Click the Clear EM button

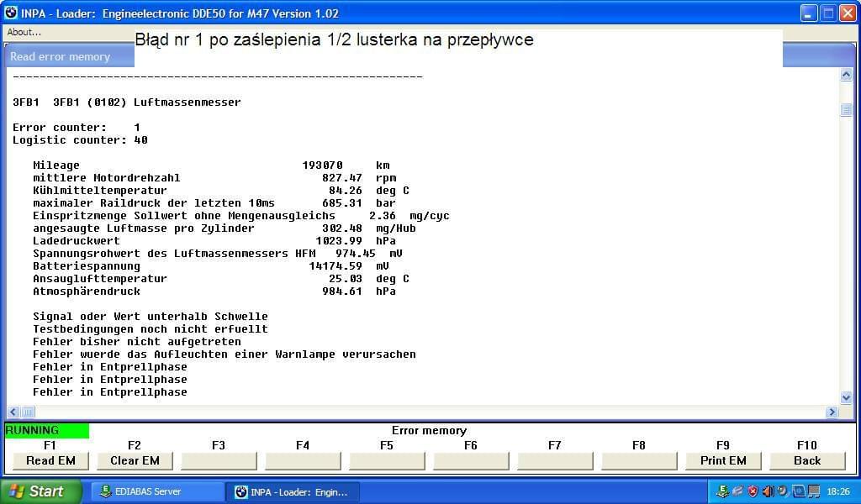[x=135, y=460]
